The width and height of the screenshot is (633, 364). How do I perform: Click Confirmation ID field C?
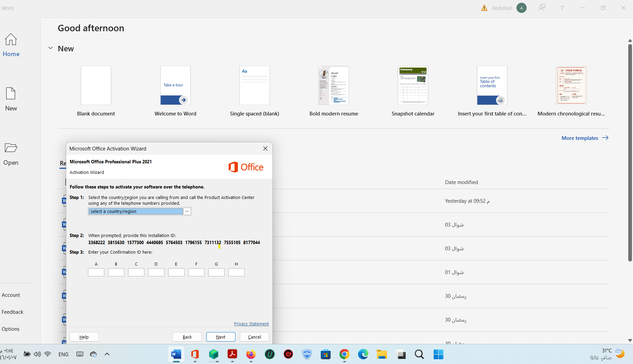tap(136, 272)
